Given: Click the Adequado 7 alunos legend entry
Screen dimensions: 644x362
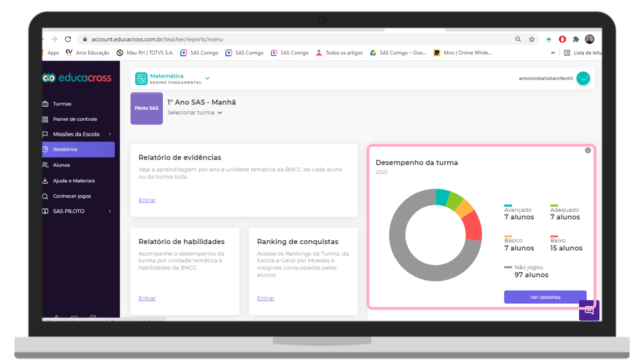Looking at the screenshot, I should point(565,213).
